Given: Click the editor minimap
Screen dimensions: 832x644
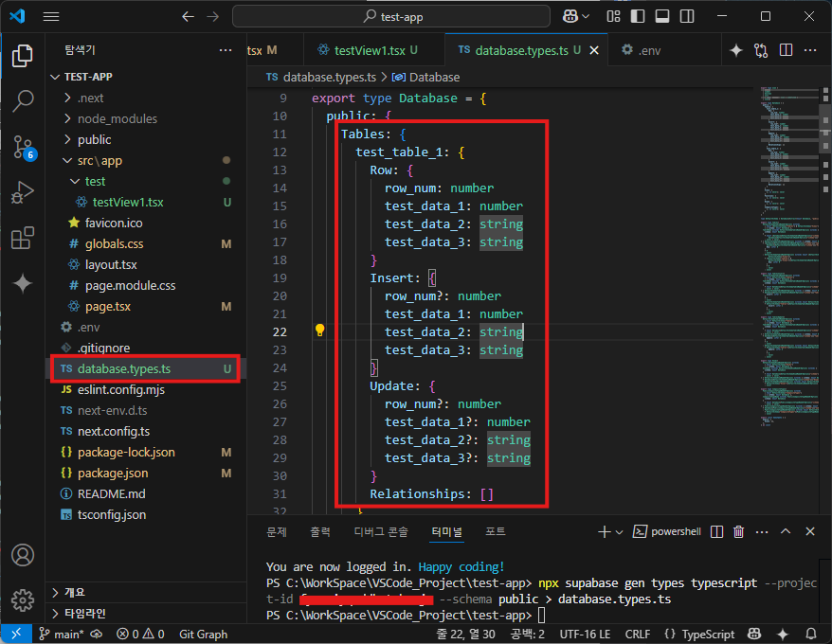Looking at the screenshot, I should point(789,255).
